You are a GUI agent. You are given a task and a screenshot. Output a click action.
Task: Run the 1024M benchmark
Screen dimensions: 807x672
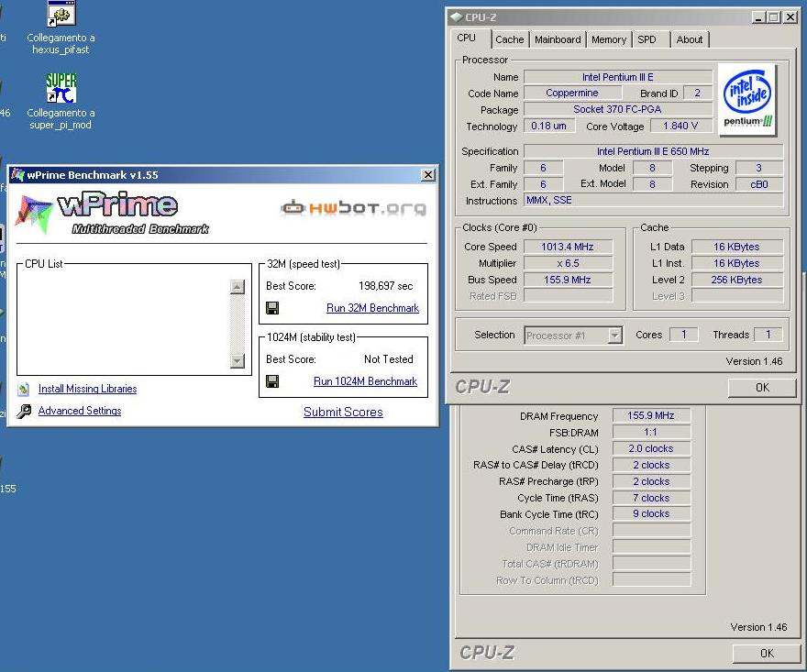pos(365,381)
